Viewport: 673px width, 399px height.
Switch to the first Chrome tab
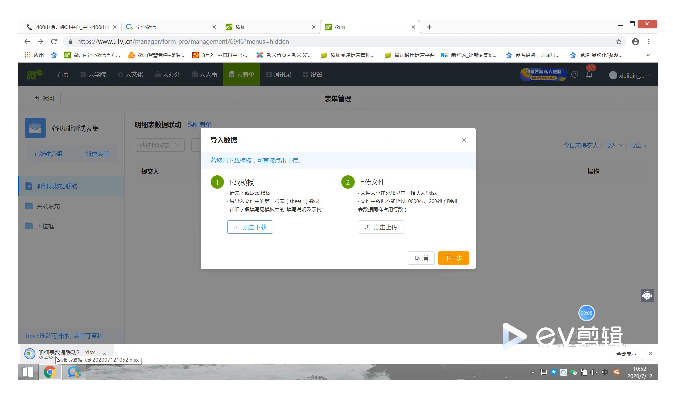tap(71, 27)
